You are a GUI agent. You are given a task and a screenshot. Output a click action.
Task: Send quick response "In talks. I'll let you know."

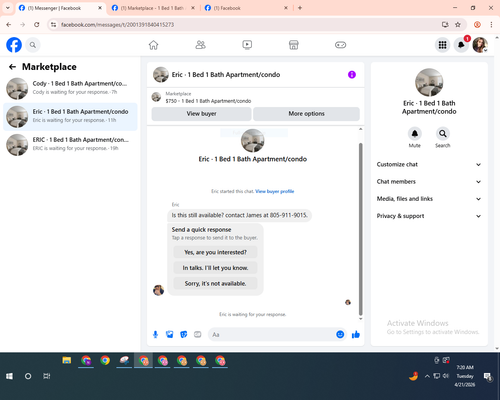pyautogui.click(x=215, y=268)
